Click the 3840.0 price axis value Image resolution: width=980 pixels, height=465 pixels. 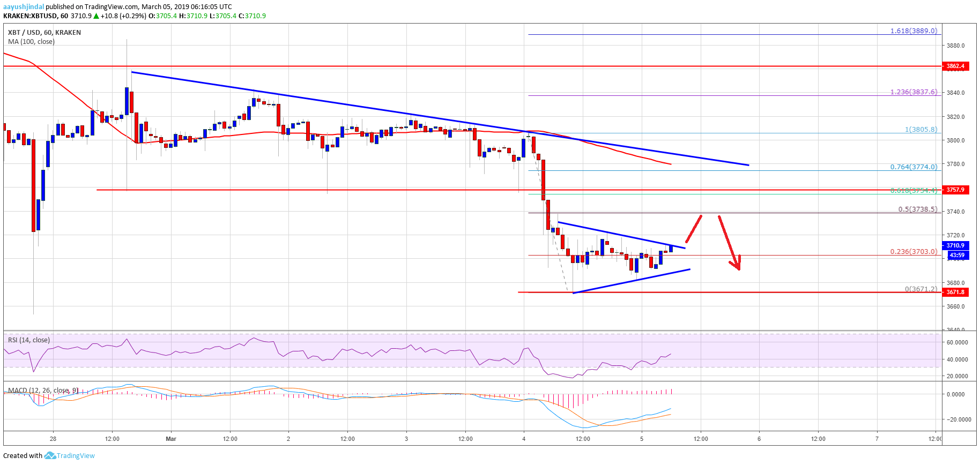[x=955, y=93]
